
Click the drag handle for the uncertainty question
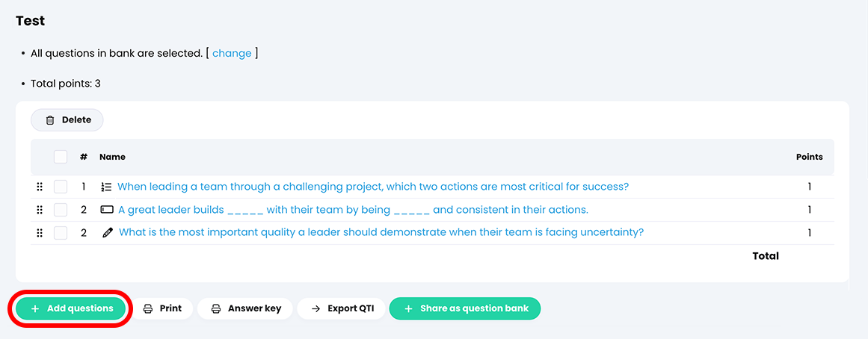tap(40, 232)
